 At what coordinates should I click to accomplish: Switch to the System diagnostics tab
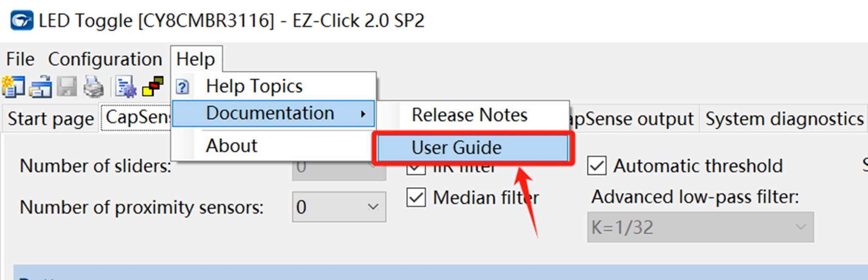click(x=784, y=119)
